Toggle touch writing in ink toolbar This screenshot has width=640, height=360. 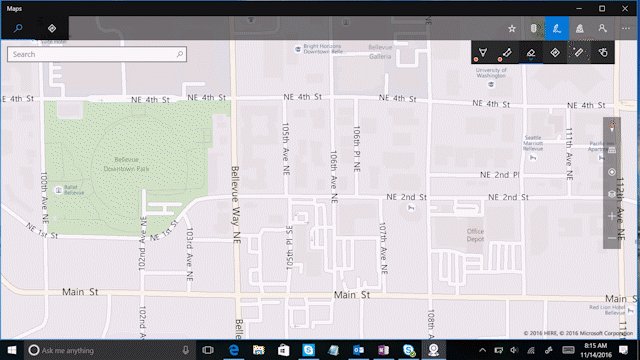click(603, 53)
